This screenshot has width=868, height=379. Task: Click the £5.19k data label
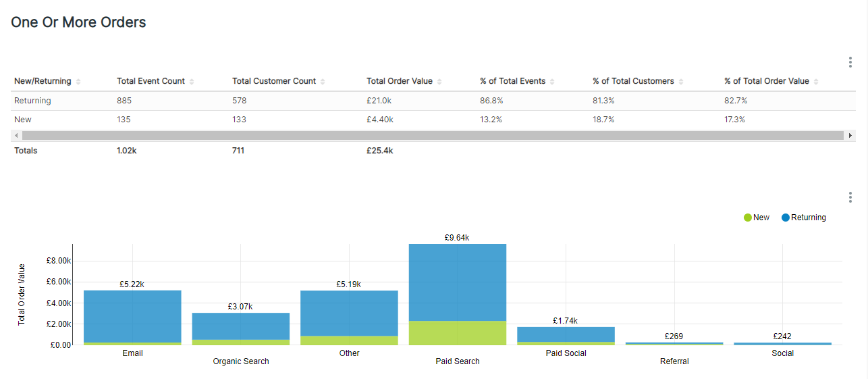pyautogui.click(x=349, y=284)
